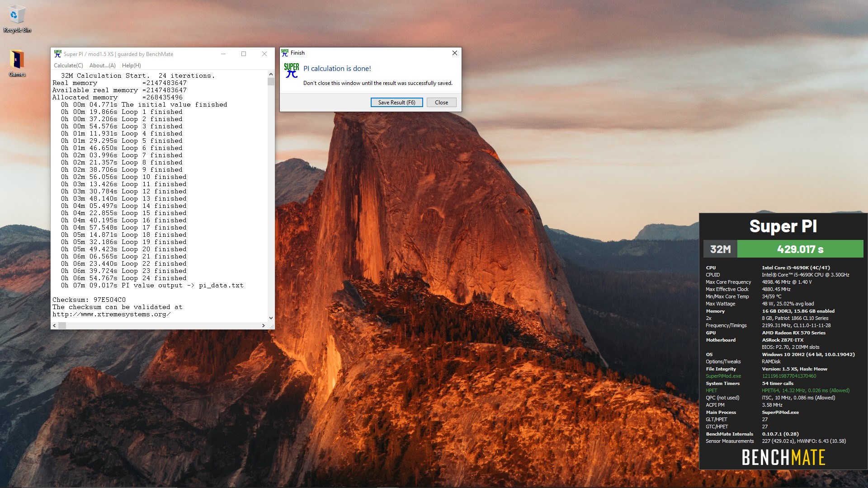
Task: Click horizontal scrollbar right arrow in Super PI
Action: (264, 325)
